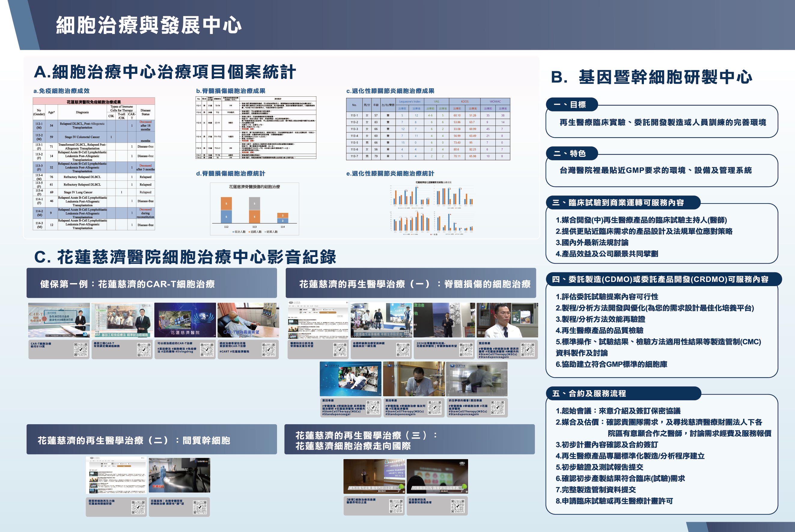The width and height of the screenshot is (795, 532).
Task: Click the 一、目標 section label
Action: 572,104
